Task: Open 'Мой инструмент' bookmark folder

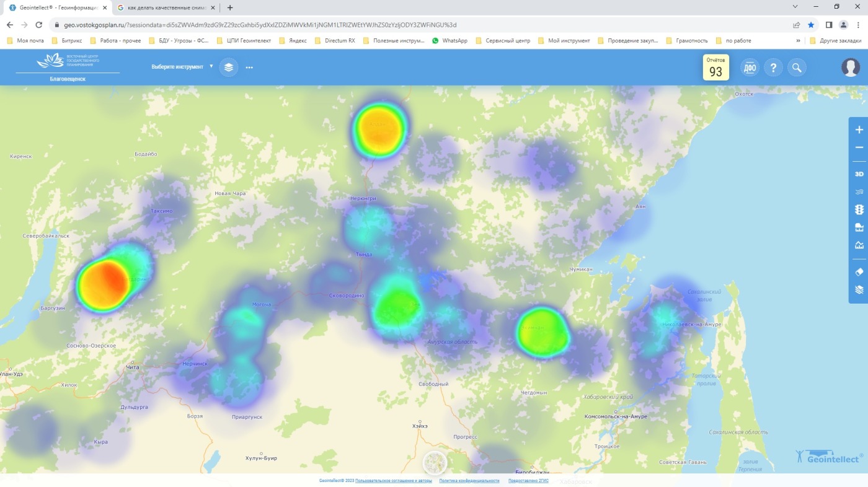Action: [564, 41]
